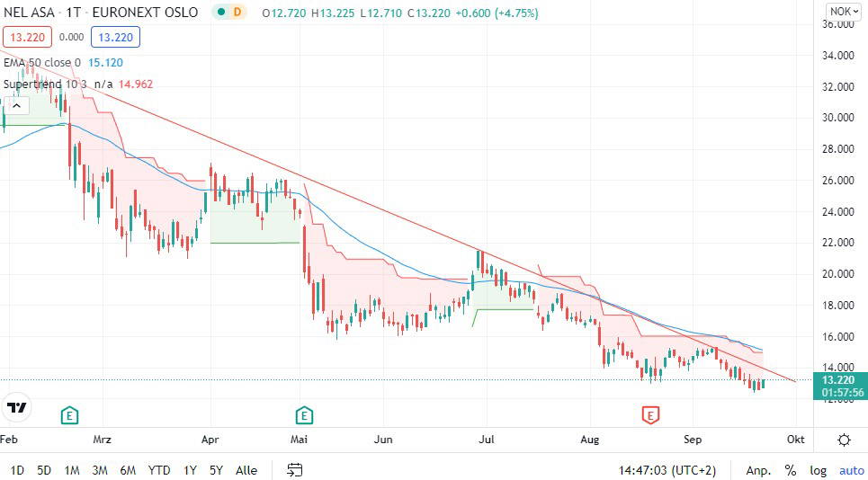
Task: Open the timezone 14:47:03 (UTC+2) menu
Action: click(669, 471)
